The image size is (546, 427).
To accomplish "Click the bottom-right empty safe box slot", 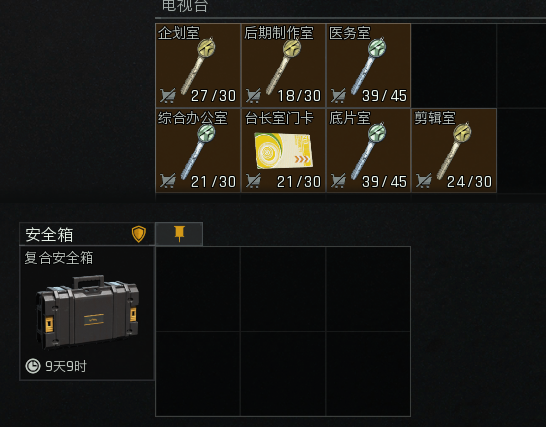I will coord(368,374).
